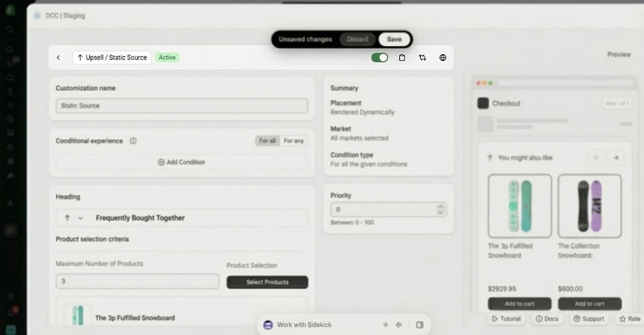
Task: Go back using the left chevron
Action: point(58,57)
